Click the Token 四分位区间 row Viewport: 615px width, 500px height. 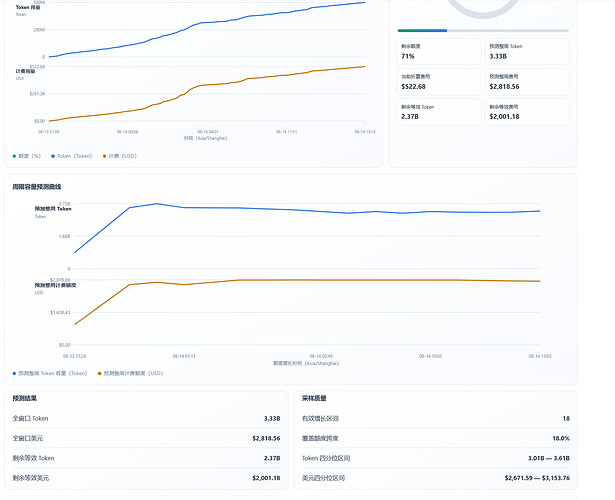pyautogui.click(x=436, y=458)
